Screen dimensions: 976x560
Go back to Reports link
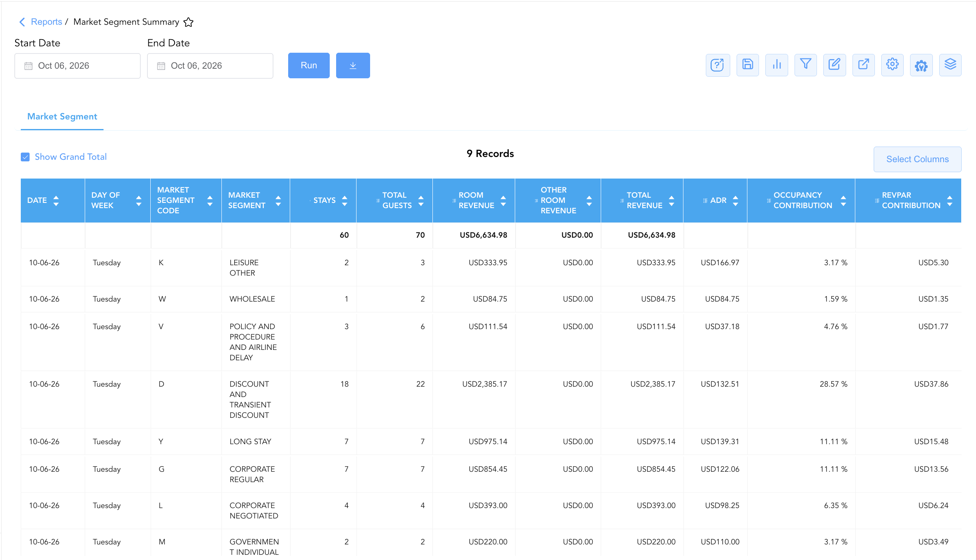tap(46, 22)
